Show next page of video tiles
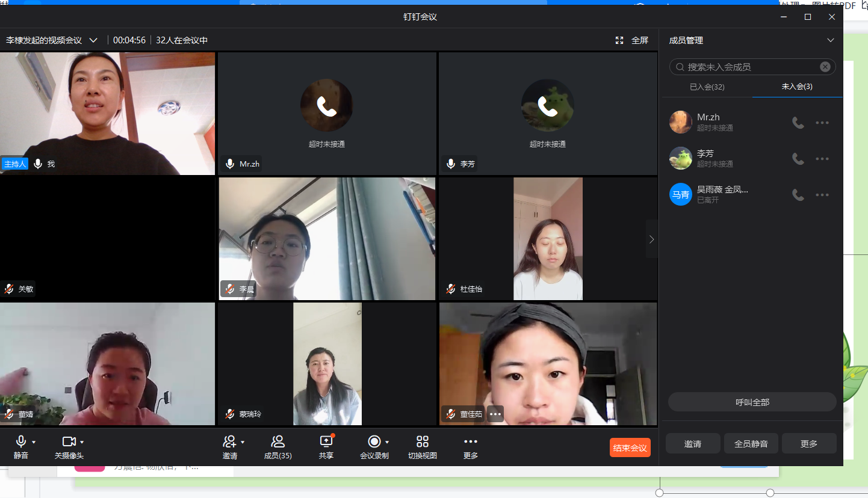868x498 pixels. 651,239
